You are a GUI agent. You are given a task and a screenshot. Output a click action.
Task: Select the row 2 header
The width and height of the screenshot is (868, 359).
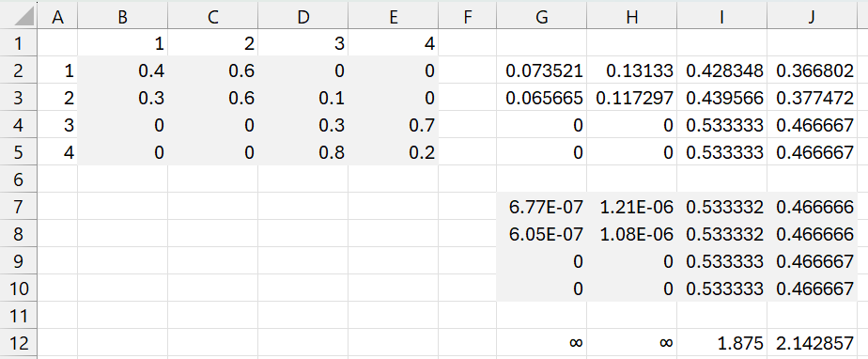click(x=18, y=70)
